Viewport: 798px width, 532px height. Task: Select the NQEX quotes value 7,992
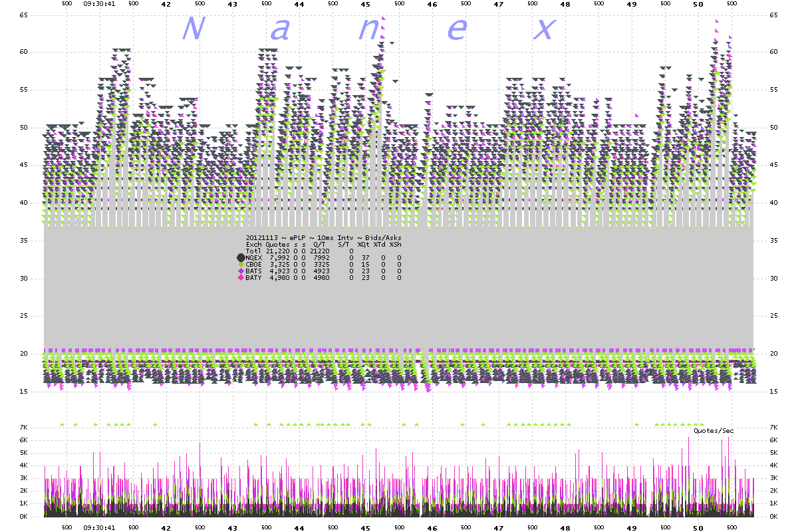(x=280, y=257)
